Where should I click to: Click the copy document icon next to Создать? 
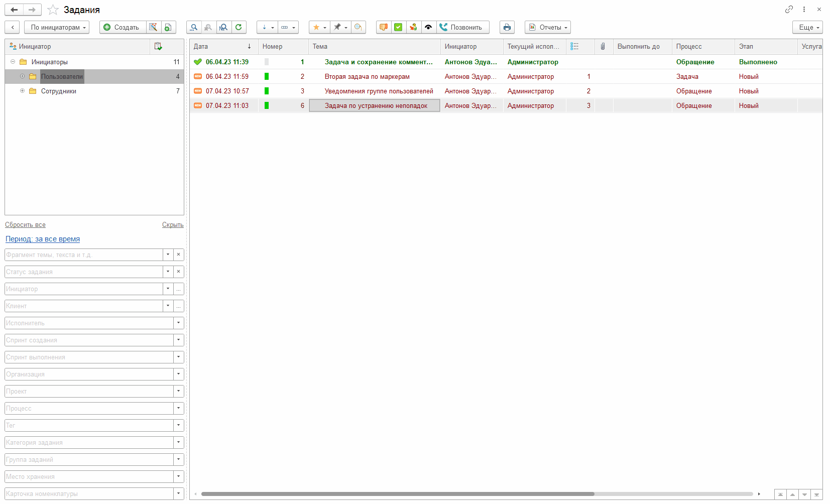pos(168,27)
